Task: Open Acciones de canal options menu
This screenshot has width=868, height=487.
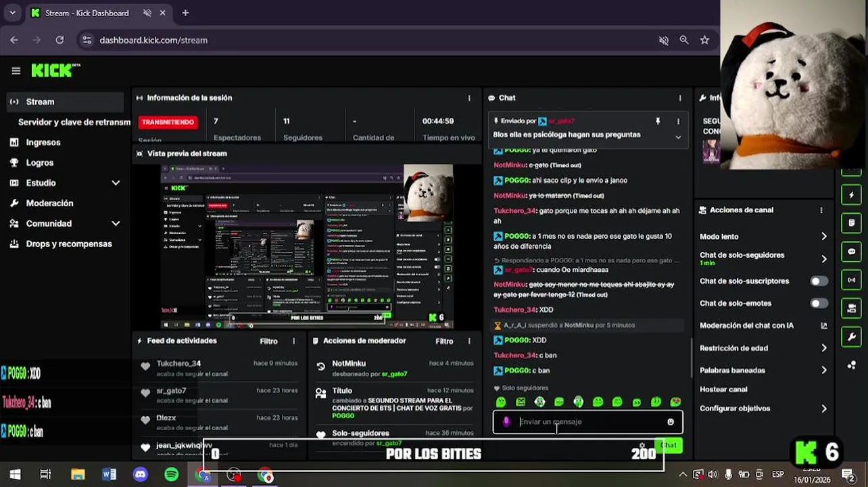Action: click(821, 210)
